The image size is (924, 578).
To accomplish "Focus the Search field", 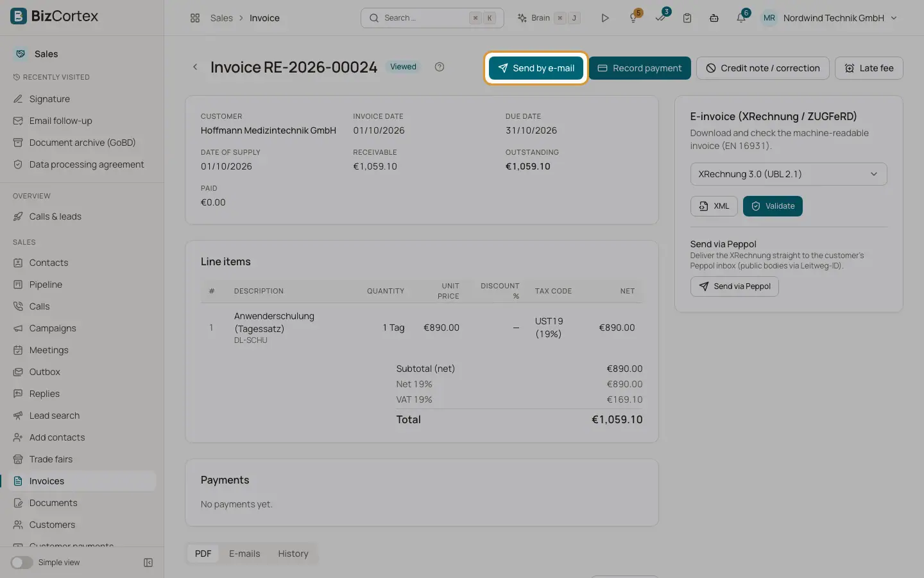I will point(432,18).
